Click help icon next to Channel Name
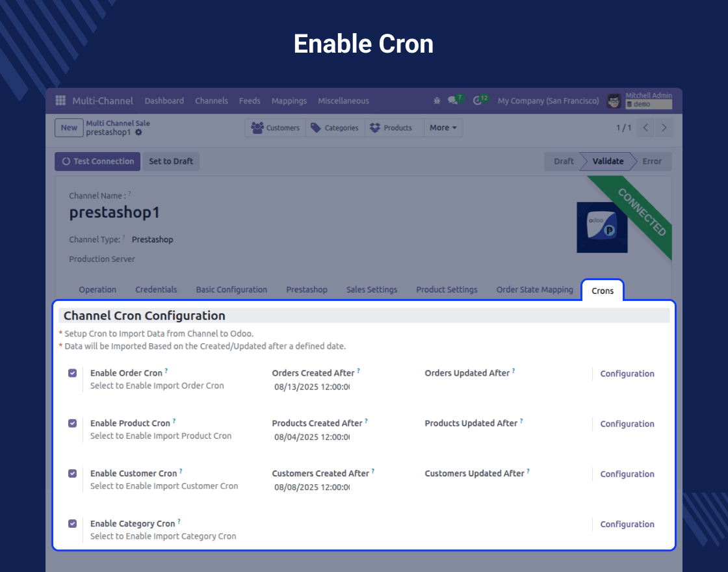The height and width of the screenshot is (572, 728). (x=129, y=194)
